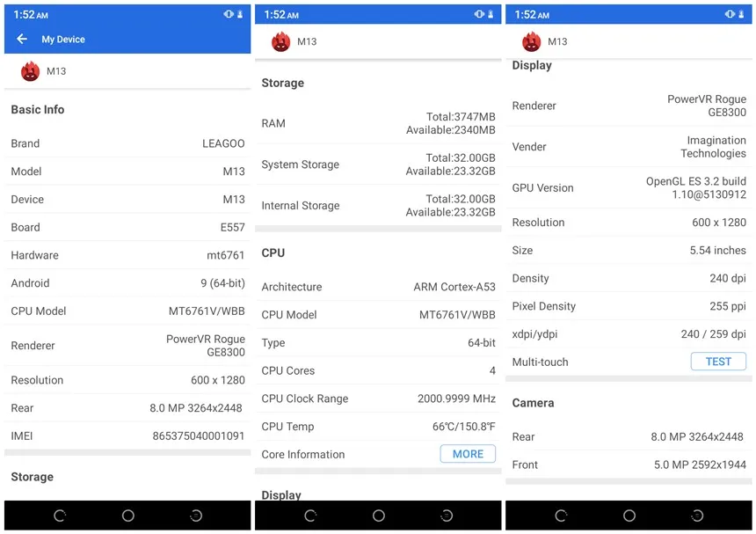Select the Brand LEAGOO value
Screen dimensions: 756x534
click(223, 143)
